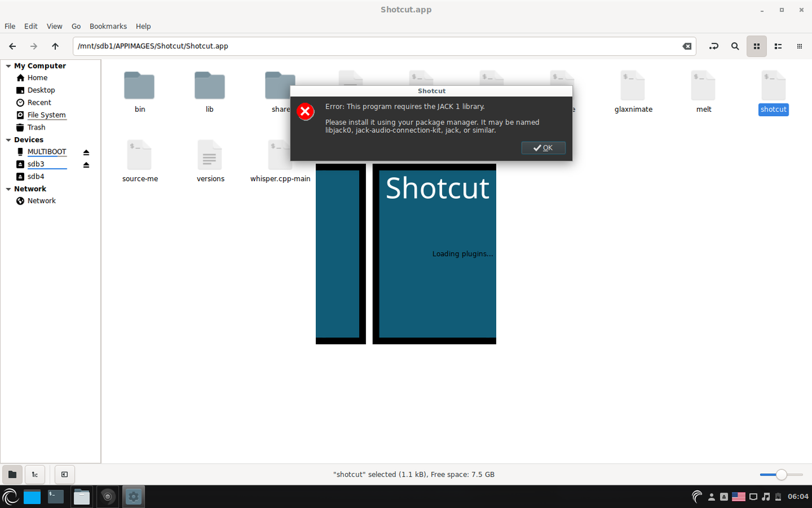Collapse the Network section

(8, 189)
